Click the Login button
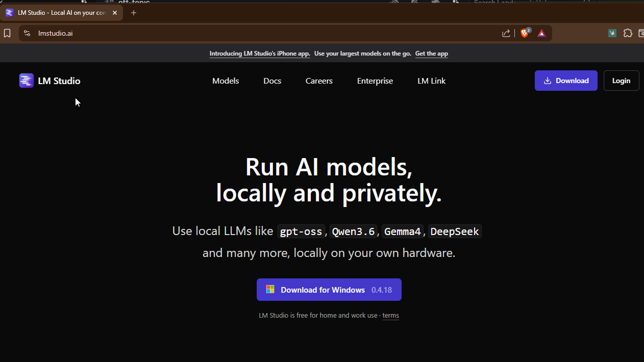This screenshot has width=644, height=362. pyautogui.click(x=621, y=81)
